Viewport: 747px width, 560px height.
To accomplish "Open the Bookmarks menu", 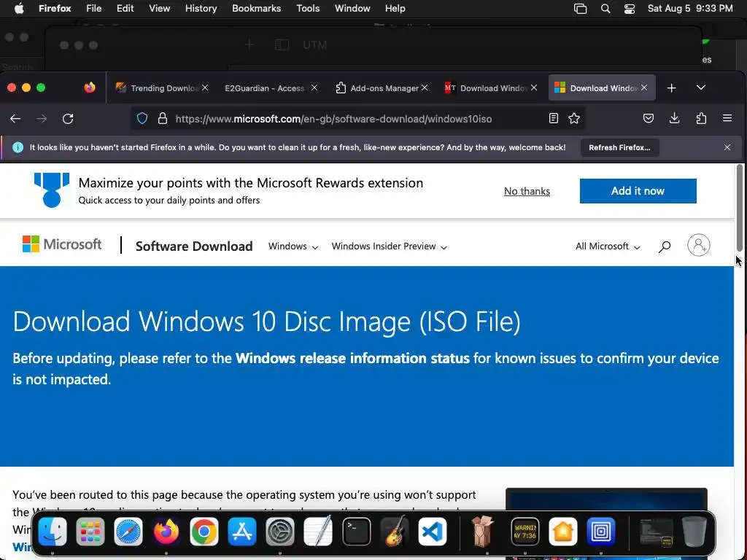I will coord(256,9).
